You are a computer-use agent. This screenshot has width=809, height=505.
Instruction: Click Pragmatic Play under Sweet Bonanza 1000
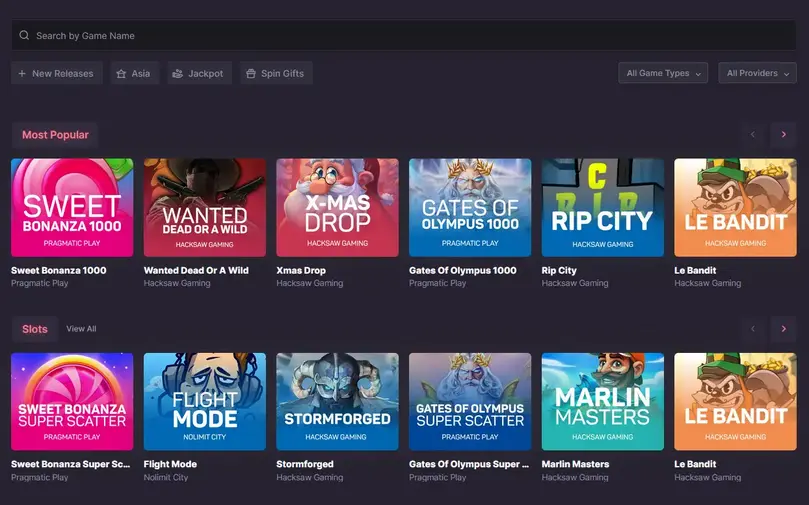tap(40, 283)
